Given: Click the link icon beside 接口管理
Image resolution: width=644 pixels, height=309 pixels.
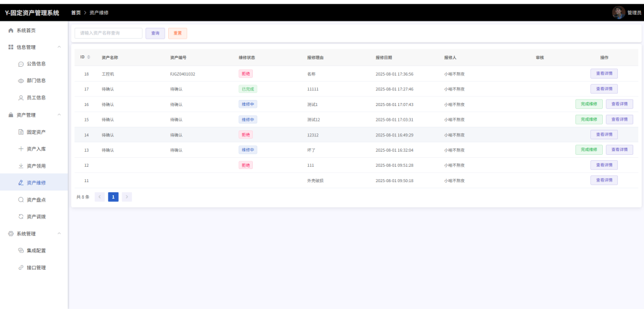Looking at the screenshot, I should 21,267.
